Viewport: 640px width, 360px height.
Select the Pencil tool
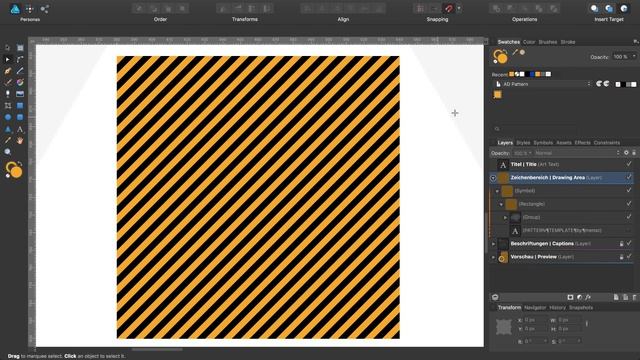20,71
